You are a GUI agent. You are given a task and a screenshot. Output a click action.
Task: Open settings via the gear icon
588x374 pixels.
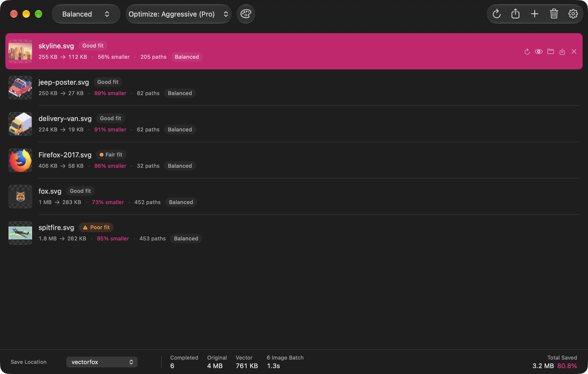click(573, 14)
